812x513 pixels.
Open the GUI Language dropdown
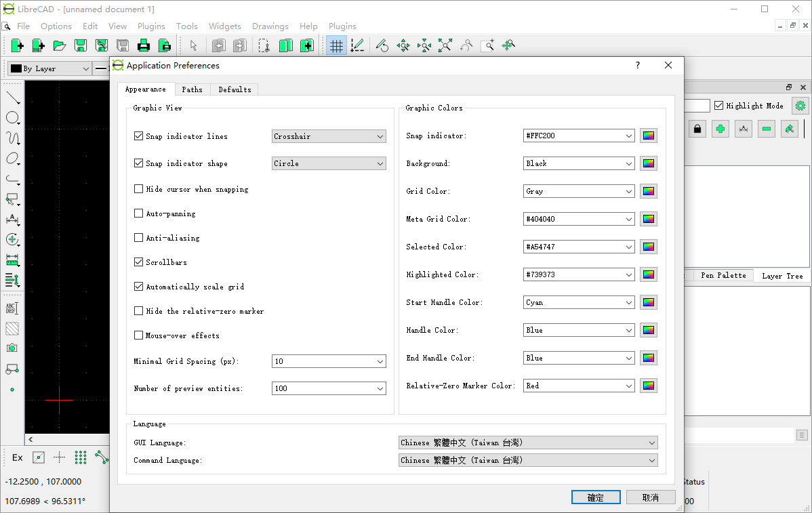(528, 443)
